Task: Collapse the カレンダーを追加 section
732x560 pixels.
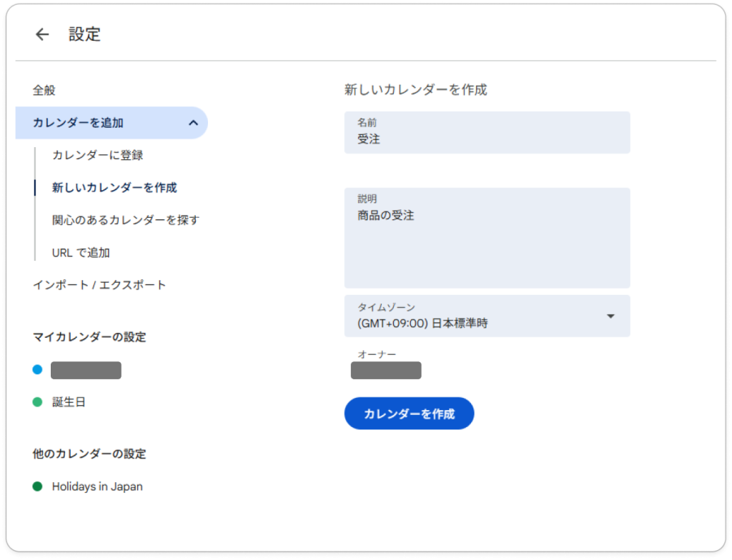Action: click(192, 122)
